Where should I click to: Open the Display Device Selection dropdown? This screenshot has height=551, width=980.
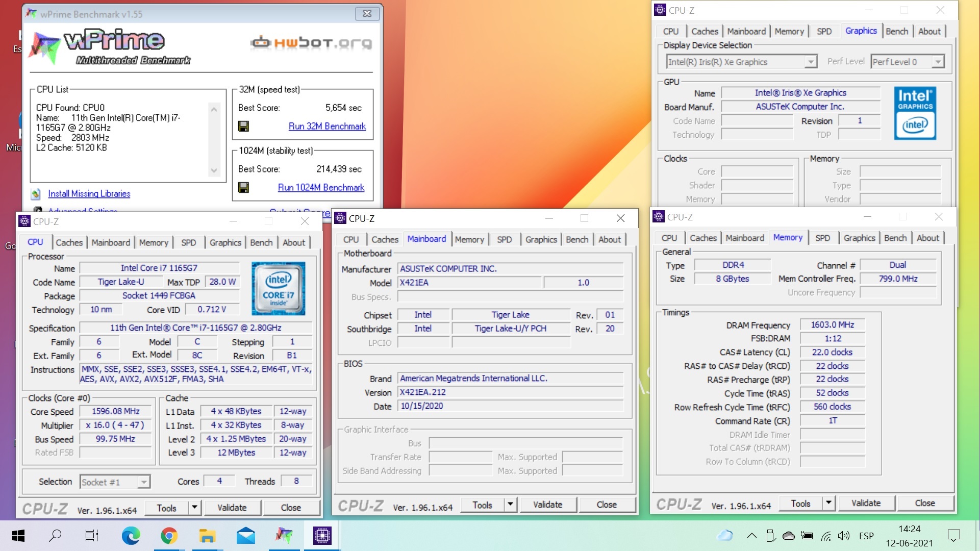pyautogui.click(x=742, y=62)
